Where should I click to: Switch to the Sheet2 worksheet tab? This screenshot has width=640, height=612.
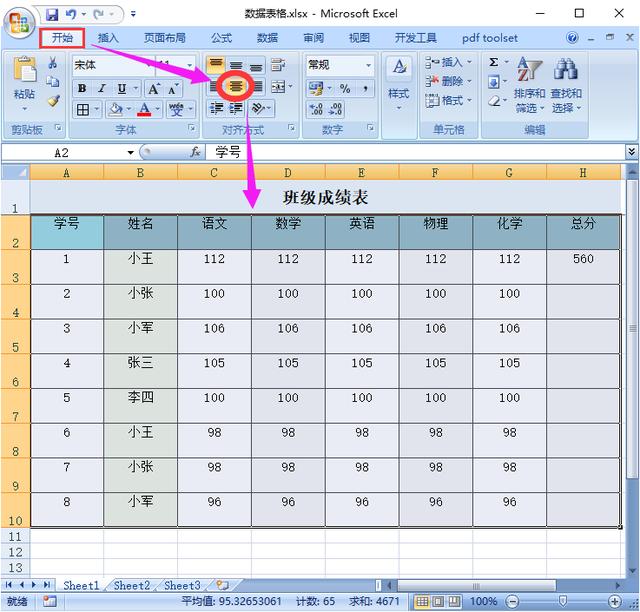click(x=132, y=586)
